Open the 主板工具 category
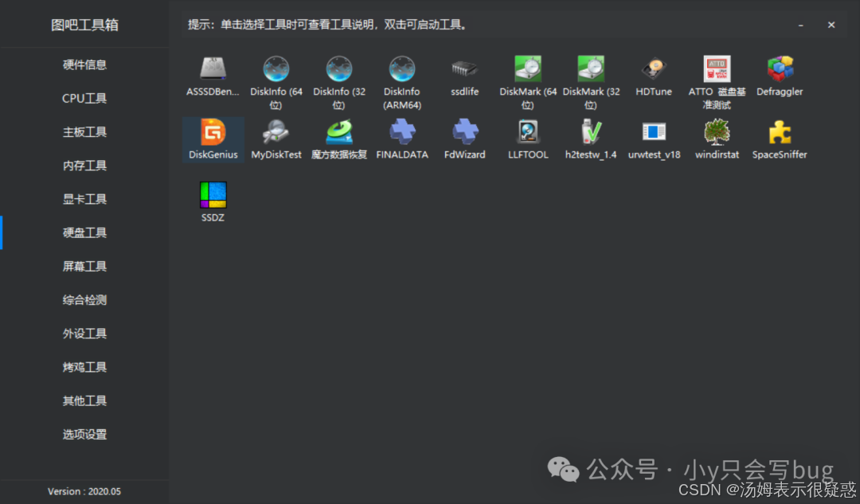 (x=84, y=131)
